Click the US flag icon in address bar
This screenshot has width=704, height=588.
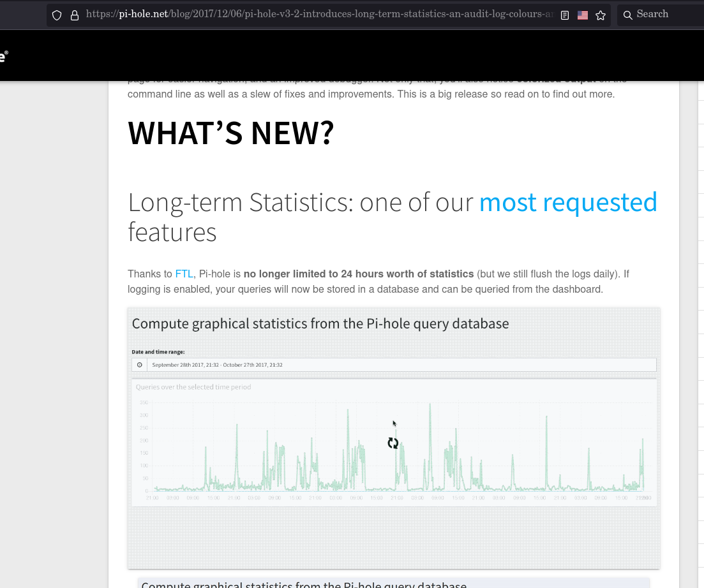pos(583,15)
